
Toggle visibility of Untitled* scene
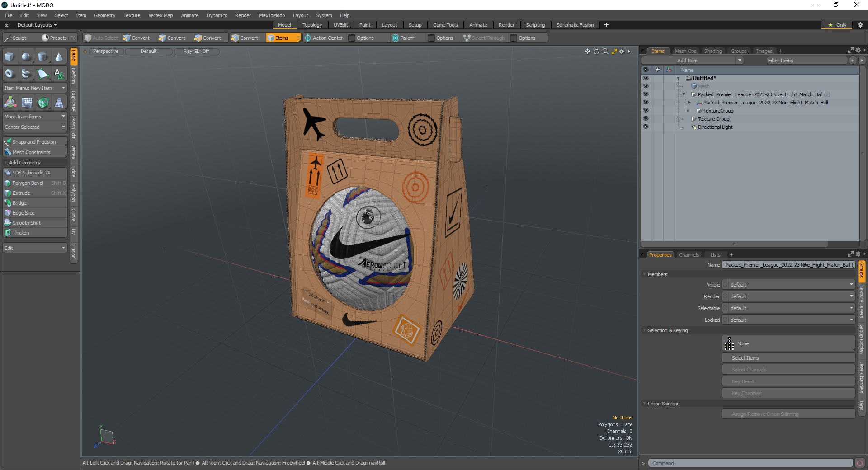[x=646, y=78]
